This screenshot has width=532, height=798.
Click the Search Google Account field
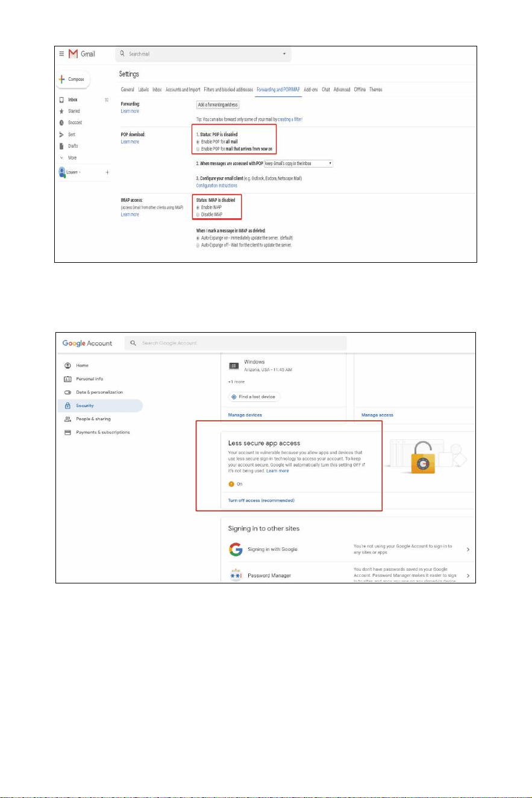pyautogui.click(x=236, y=343)
